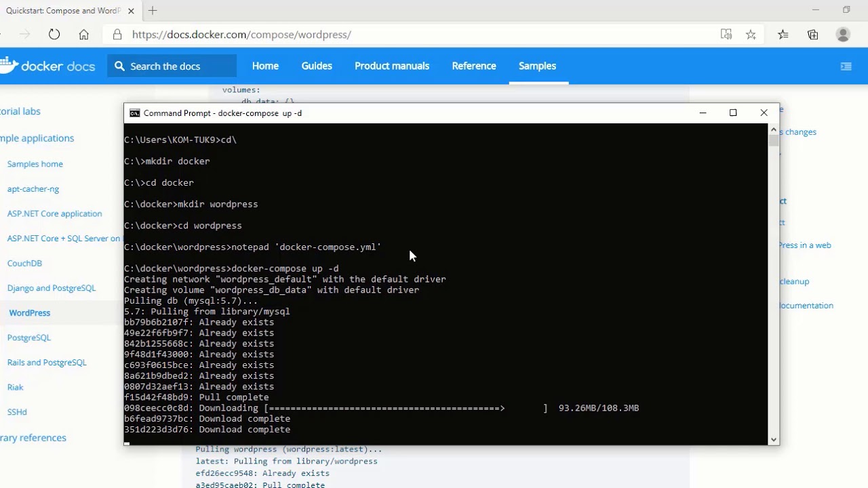Screen dimensions: 868x488
Task: Close the Quickstart Compose and WordPress tab
Action: click(131, 11)
